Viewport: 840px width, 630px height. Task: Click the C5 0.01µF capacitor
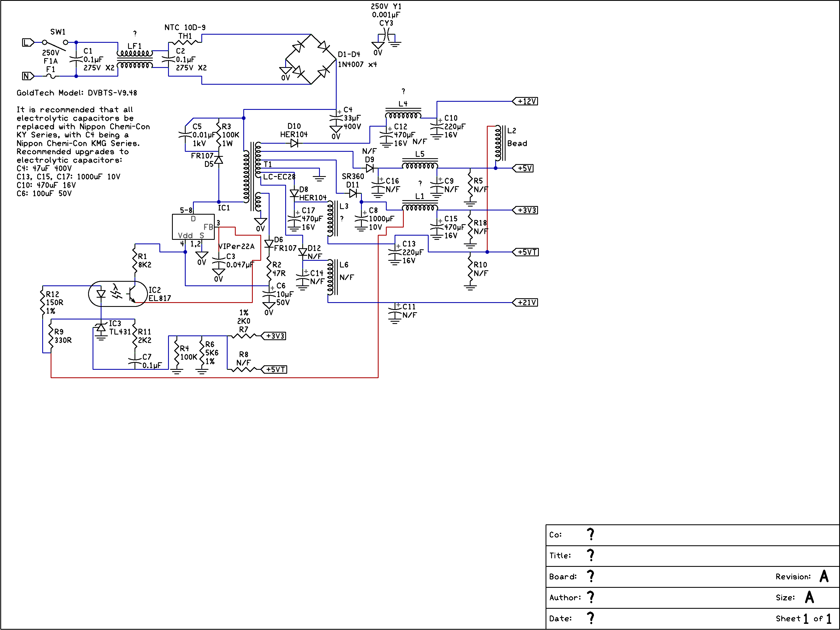pos(185,135)
